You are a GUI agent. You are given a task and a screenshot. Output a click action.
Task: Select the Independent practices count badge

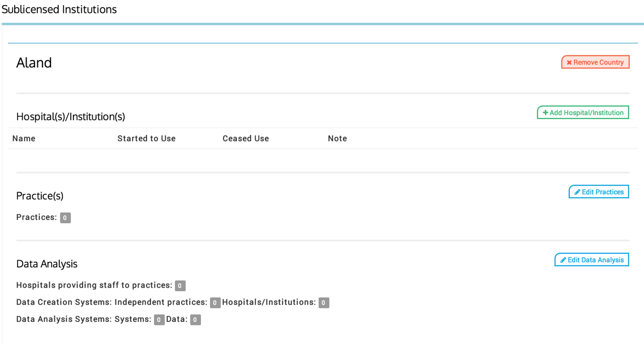[215, 303]
